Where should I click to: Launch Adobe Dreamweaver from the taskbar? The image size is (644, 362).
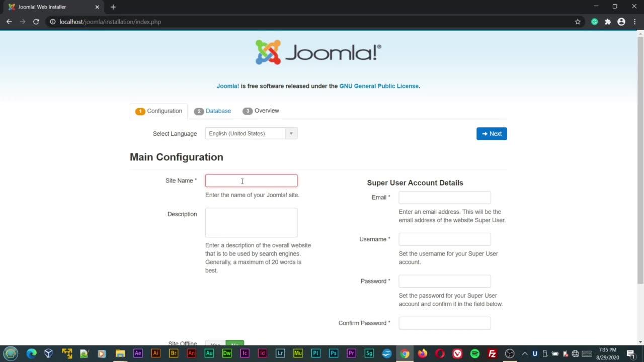point(227,353)
